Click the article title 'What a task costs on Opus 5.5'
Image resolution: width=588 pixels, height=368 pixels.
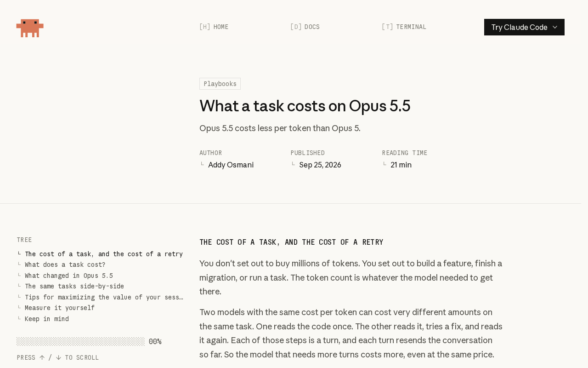305,106
